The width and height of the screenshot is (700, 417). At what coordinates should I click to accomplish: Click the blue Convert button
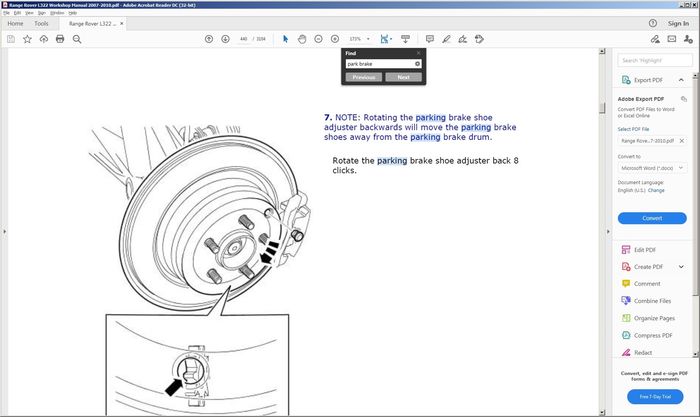click(x=652, y=218)
